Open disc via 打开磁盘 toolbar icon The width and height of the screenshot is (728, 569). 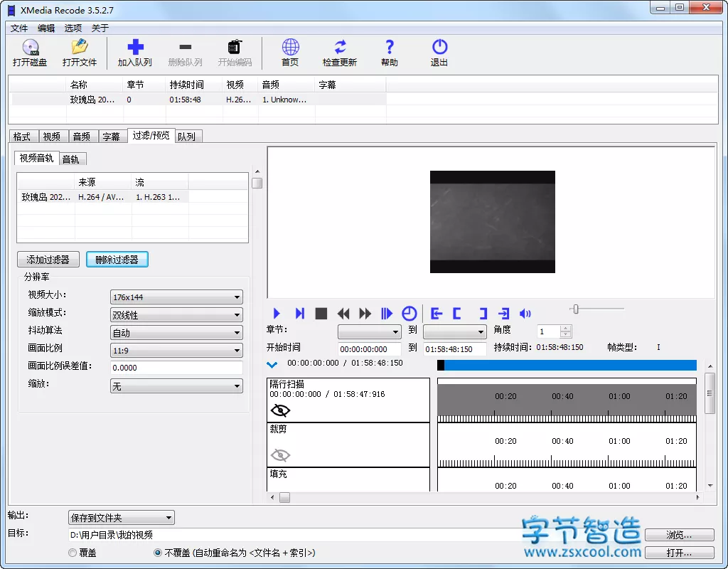click(x=30, y=53)
